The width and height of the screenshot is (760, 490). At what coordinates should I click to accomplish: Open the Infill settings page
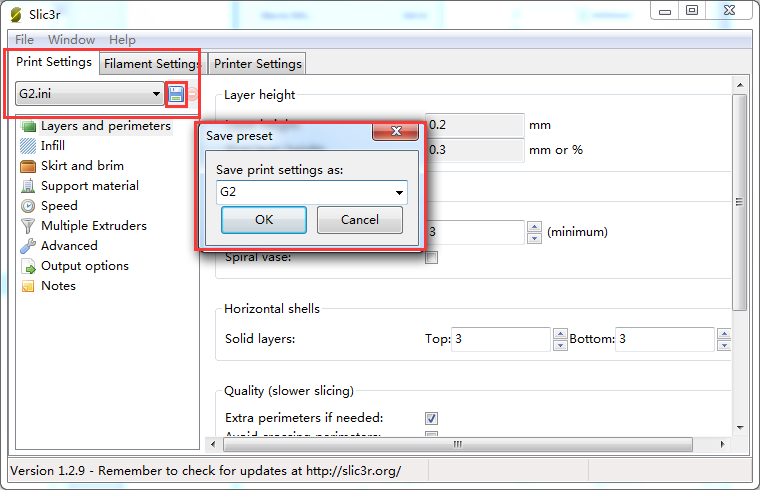point(53,146)
